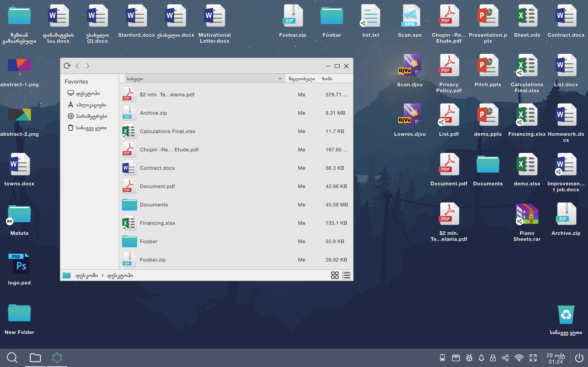
Task: Open search from the taskbar
Action: tap(12, 358)
